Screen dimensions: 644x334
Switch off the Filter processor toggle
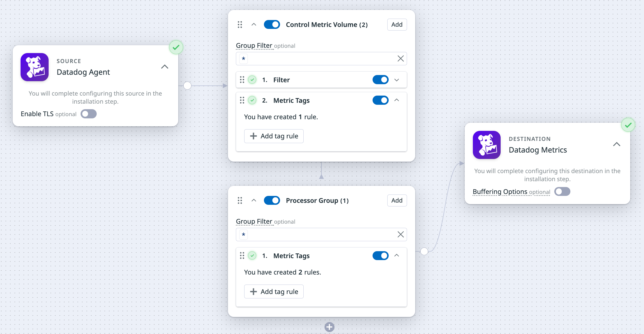click(x=380, y=80)
